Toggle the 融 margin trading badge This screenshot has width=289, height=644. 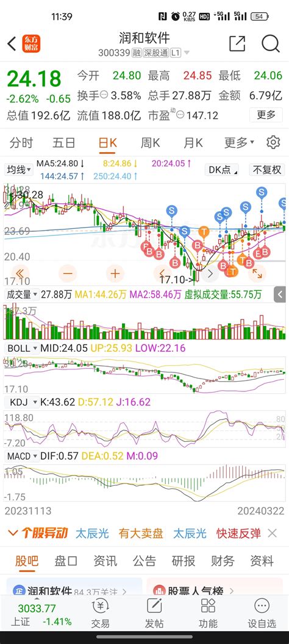pos(137,53)
